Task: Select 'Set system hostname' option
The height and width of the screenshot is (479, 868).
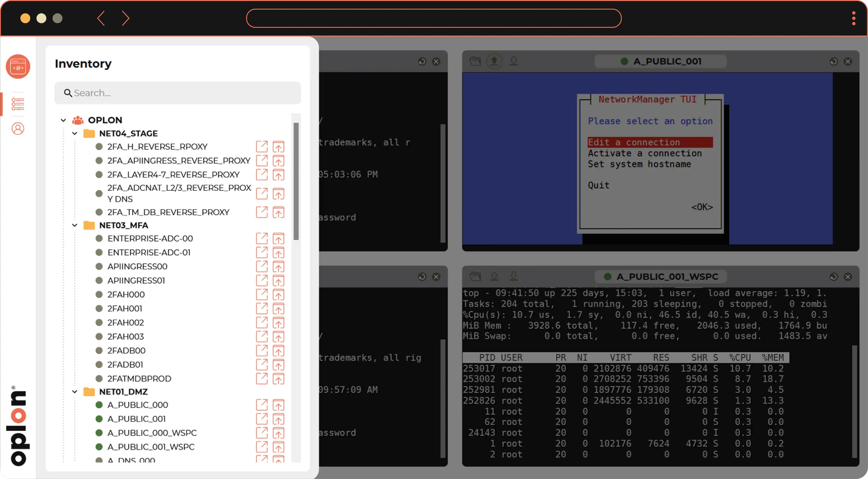Action: (x=639, y=164)
